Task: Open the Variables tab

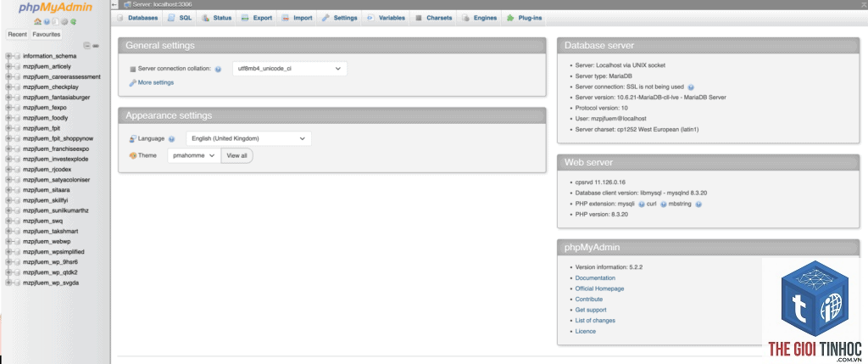Action: [387, 18]
